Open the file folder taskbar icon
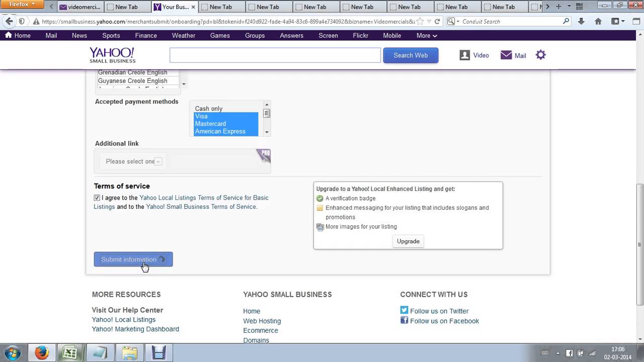The width and height of the screenshot is (644, 362). click(x=129, y=353)
